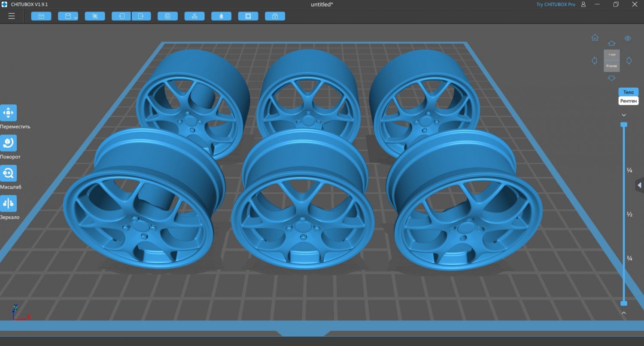The width and height of the screenshot is (644, 346).
Task: Open the hamburger menu
Action: 11,16
